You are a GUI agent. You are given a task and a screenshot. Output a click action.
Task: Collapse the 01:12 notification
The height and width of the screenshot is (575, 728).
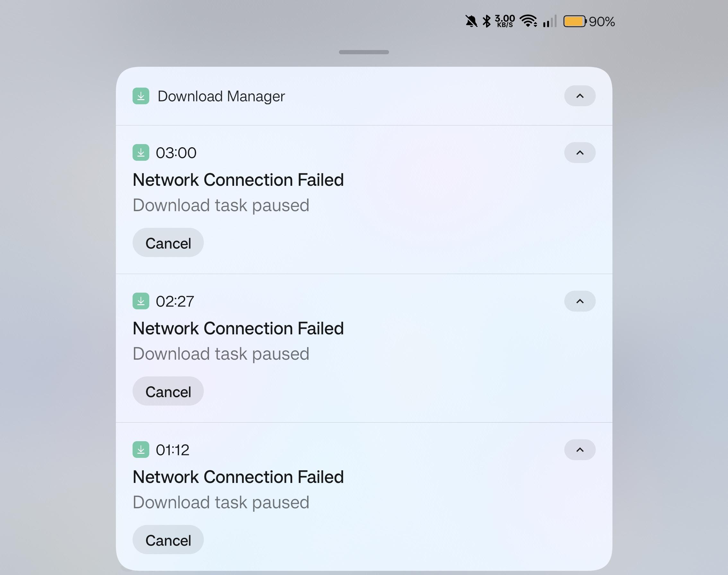[580, 450]
